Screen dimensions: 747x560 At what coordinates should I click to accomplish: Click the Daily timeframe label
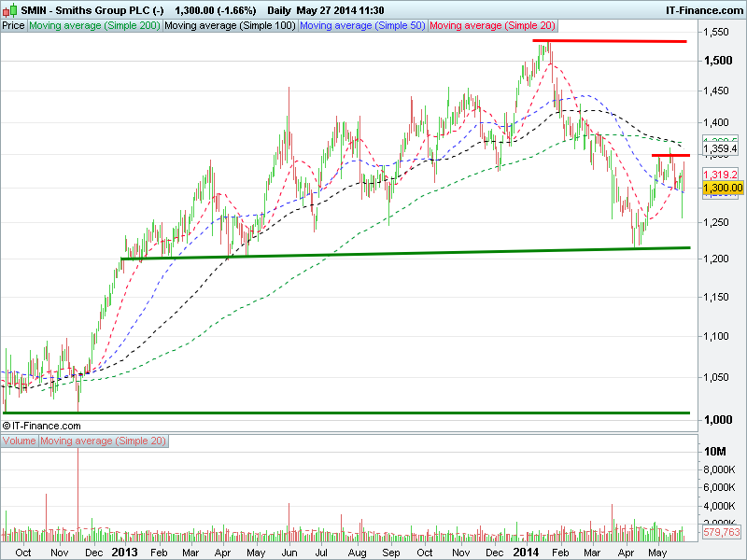[x=280, y=8]
